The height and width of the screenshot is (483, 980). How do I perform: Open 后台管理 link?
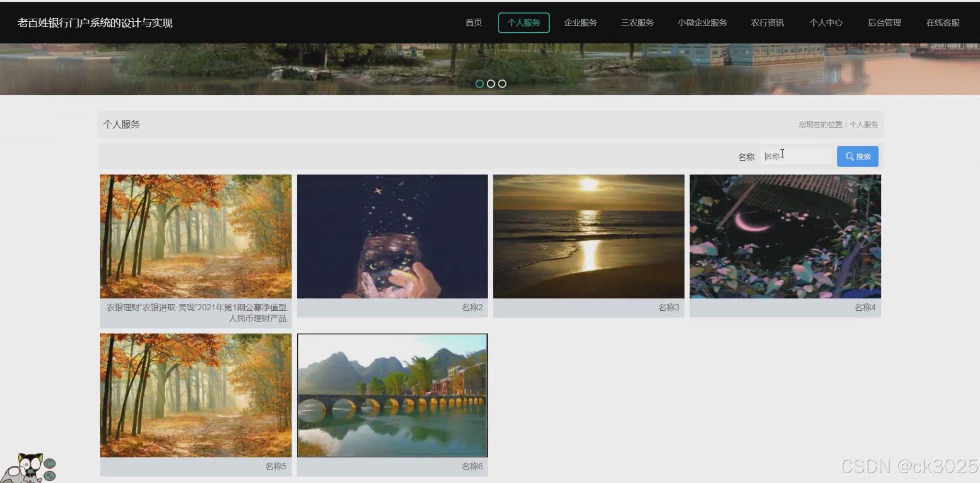(884, 23)
